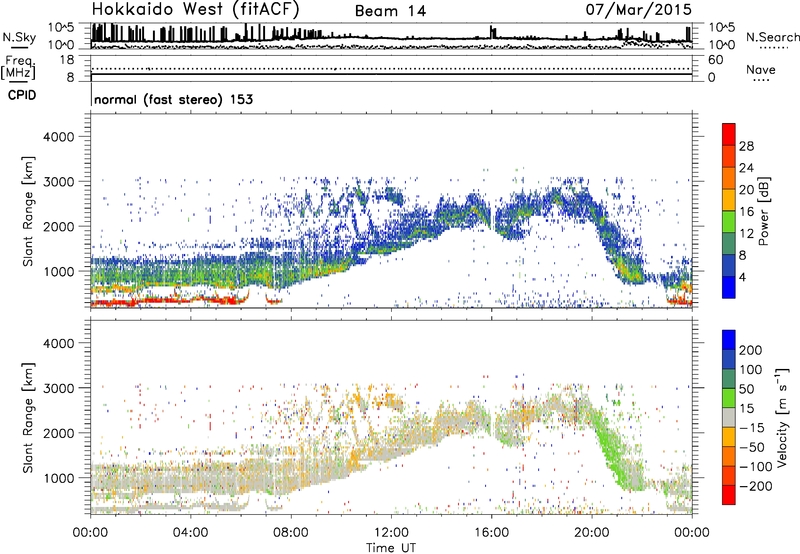Click the N.Sky legend label

tap(19, 37)
